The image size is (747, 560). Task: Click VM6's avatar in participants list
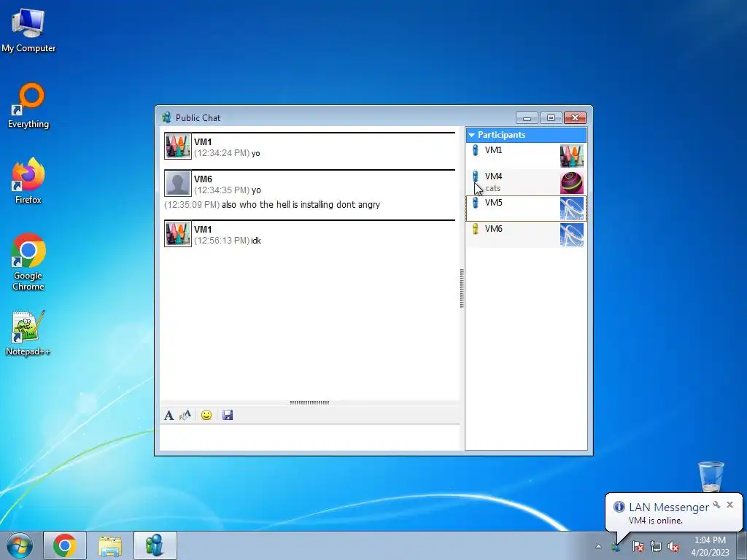572,235
